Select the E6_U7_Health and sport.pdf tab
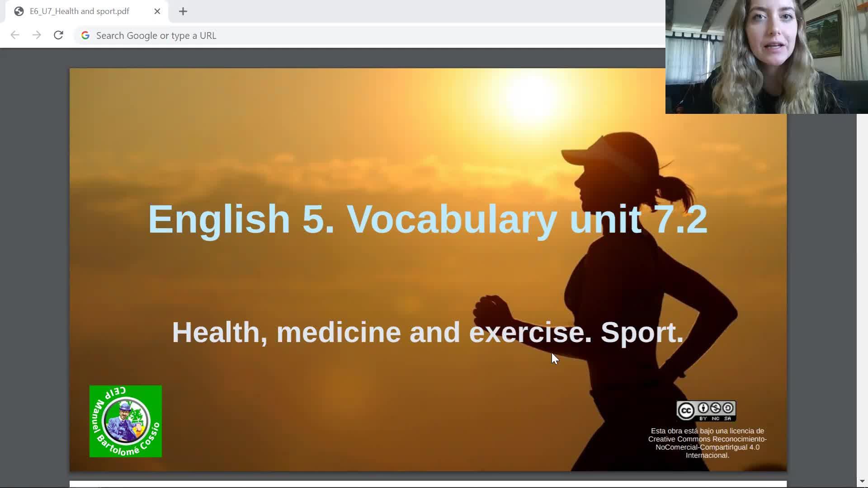868x488 pixels. [x=80, y=11]
